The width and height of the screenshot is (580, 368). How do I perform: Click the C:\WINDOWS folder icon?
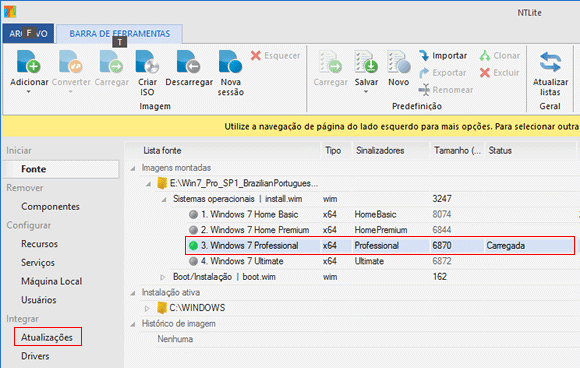162,308
